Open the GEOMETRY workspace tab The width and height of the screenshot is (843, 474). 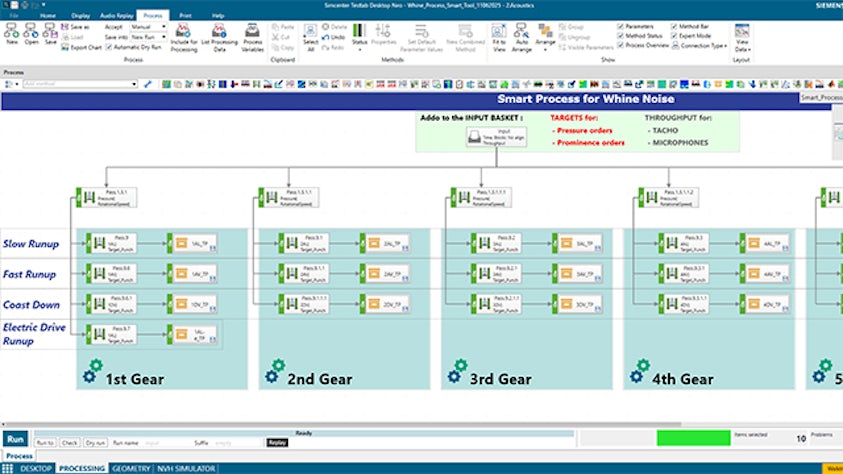click(x=131, y=468)
